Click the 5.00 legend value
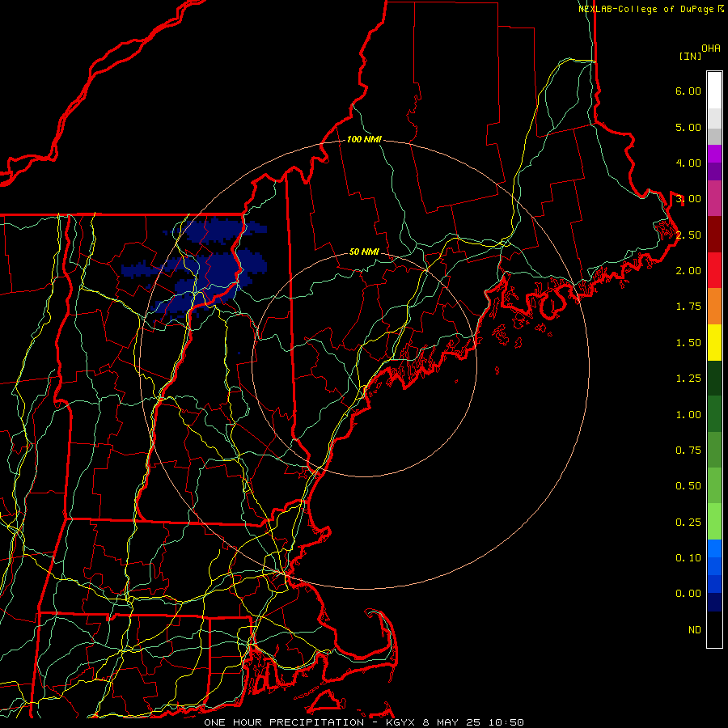Viewport: 728px width, 728px height. [x=688, y=127]
